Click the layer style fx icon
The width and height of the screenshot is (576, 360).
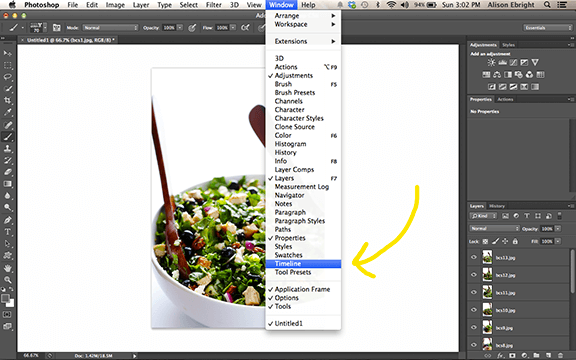coord(500,355)
